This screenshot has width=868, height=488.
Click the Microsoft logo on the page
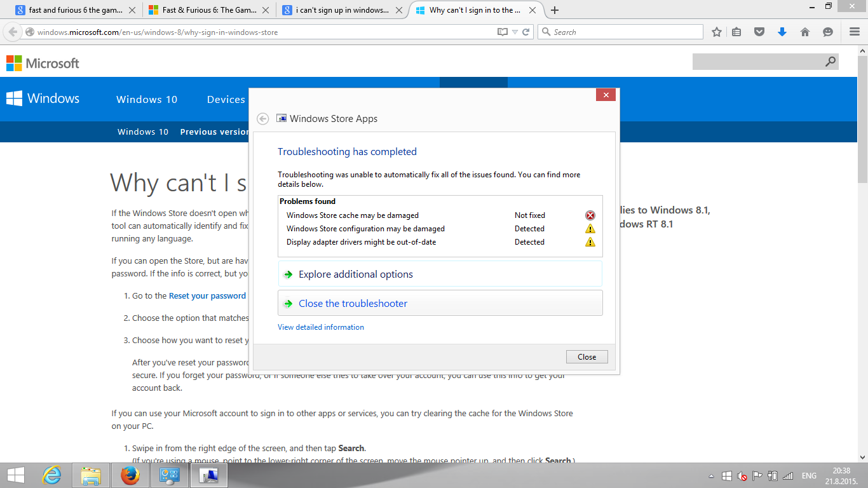pyautogui.click(x=43, y=63)
